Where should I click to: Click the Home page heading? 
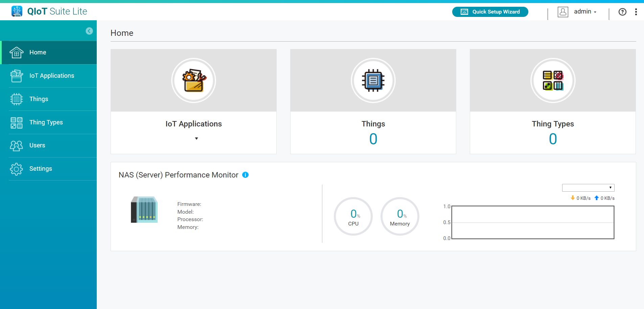[x=122, y=33]
